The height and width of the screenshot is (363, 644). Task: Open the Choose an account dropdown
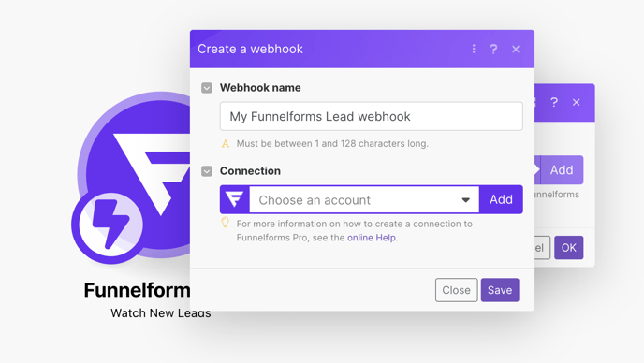tap(364, 200)
